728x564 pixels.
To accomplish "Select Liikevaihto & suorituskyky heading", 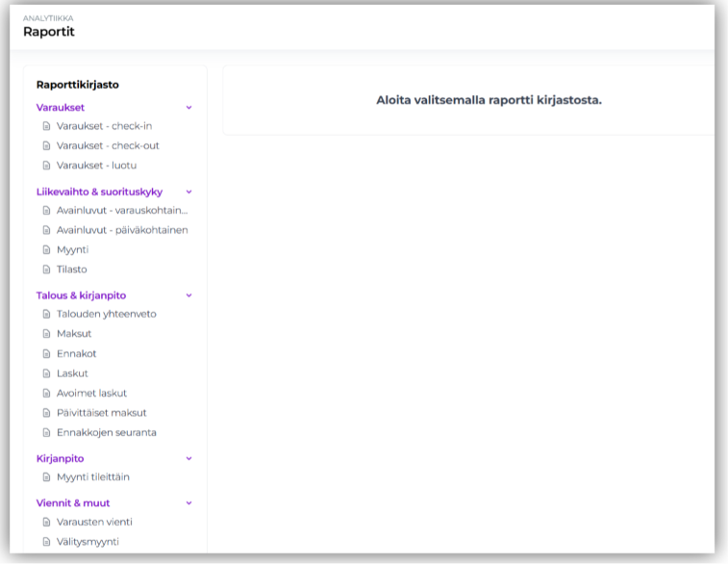I will click(x=99, y=192).
